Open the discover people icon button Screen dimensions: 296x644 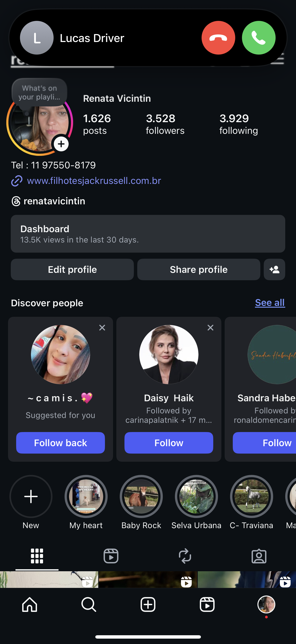[274, 269]
